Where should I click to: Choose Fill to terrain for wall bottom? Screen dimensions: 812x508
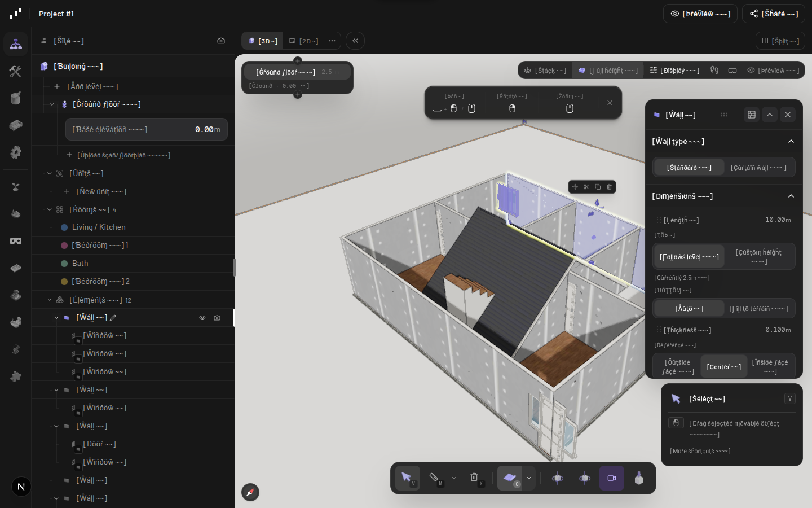758,309
